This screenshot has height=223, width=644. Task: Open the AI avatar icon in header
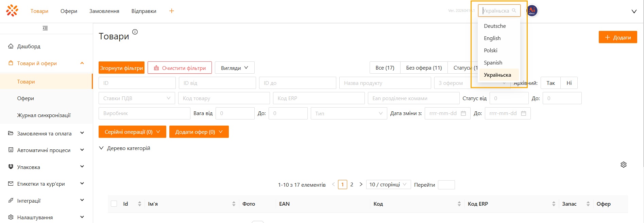click(x=532, y=11)
